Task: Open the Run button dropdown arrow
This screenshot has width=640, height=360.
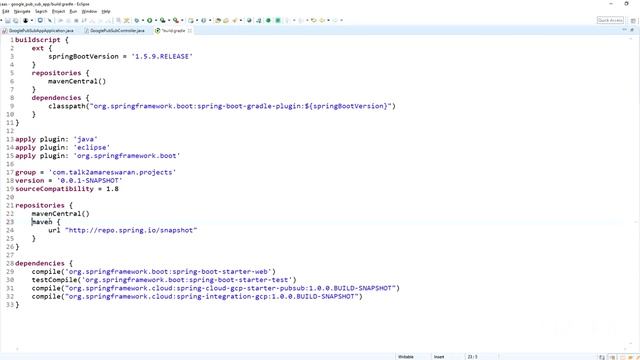Action: [156, 20]
